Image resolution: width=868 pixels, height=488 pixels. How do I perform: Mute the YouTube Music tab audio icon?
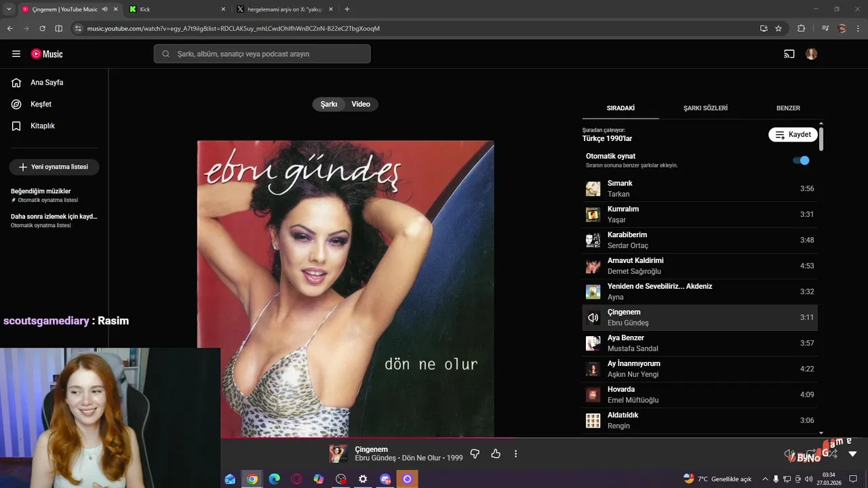point(105,9)
